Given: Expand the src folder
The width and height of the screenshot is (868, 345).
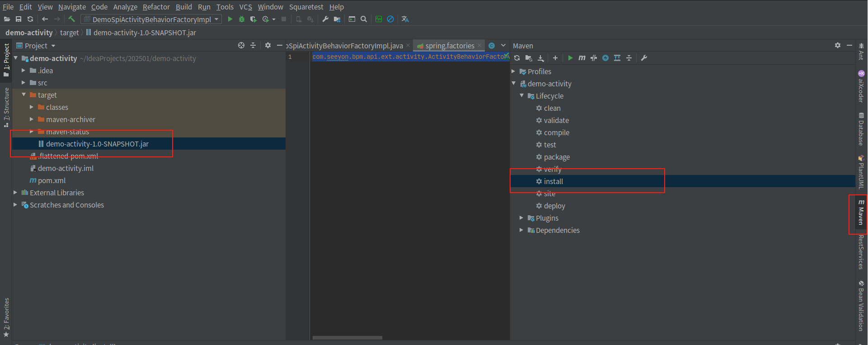Looking at the screenshot, I should (x=23, y=83).
